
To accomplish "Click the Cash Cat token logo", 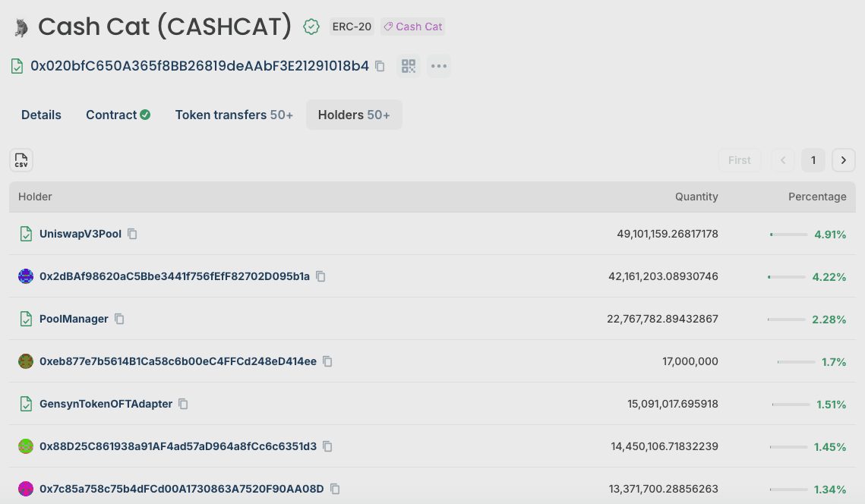I will 21,27.
